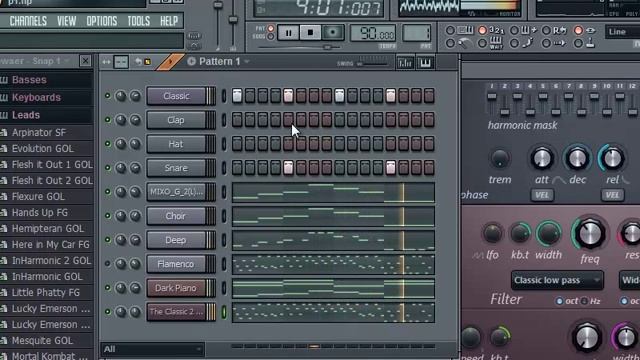
Task: Expand the Keyboards folder in browser
Action: [36, 98]
